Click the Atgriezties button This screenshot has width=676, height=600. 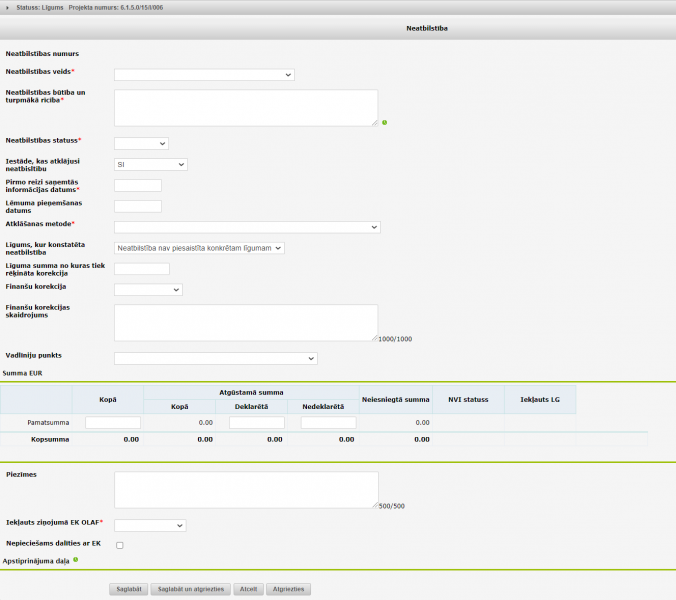point(290,589)
